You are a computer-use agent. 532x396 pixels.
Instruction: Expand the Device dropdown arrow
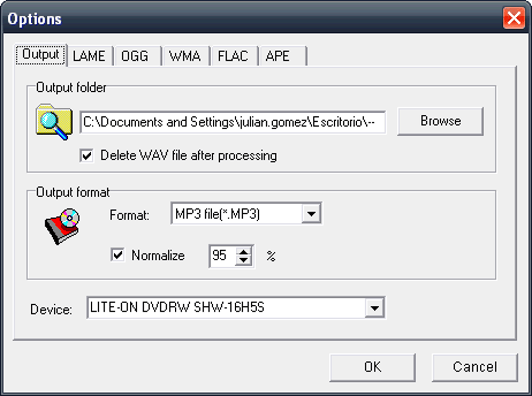374,308
